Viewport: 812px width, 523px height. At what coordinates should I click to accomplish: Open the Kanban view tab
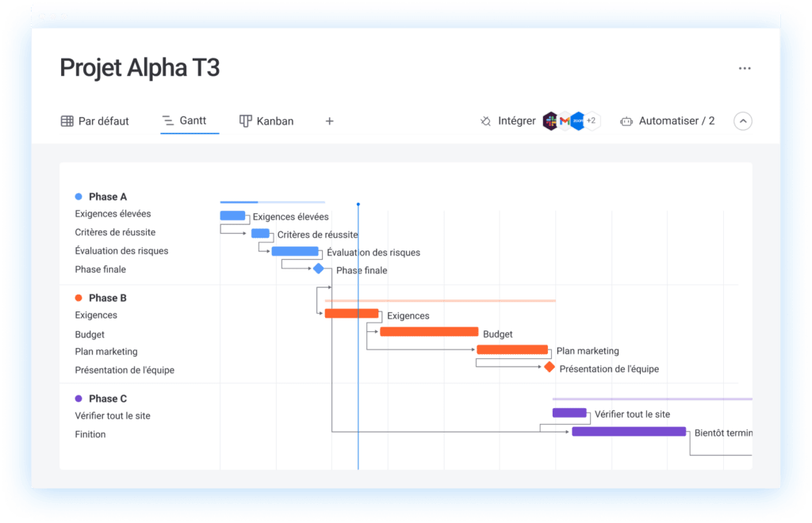coord(266,121)
